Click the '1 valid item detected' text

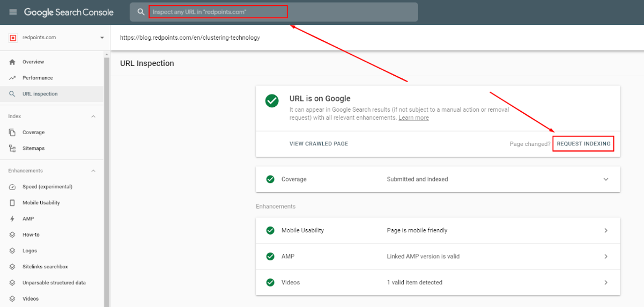coord(414,282)
